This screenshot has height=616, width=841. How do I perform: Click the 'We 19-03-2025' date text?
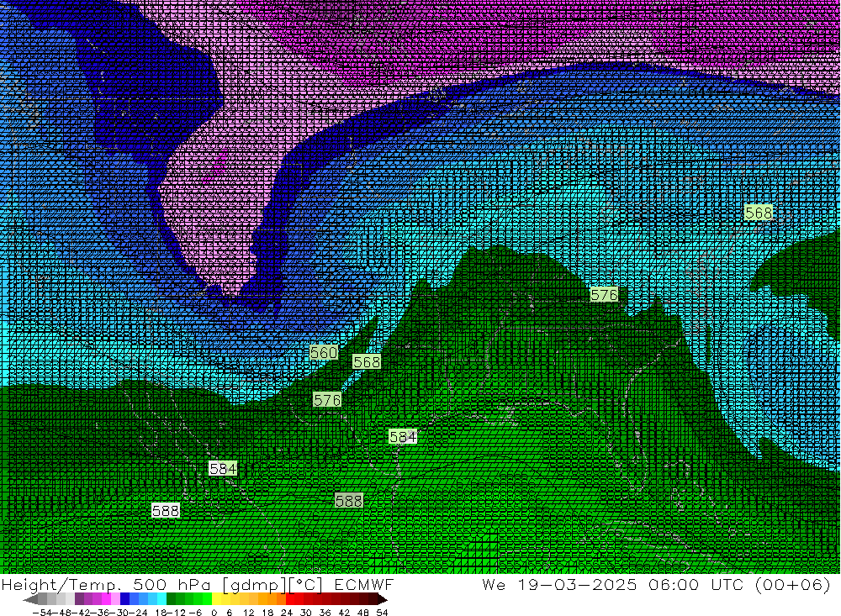pyautogui.click(x=559, y=584)
